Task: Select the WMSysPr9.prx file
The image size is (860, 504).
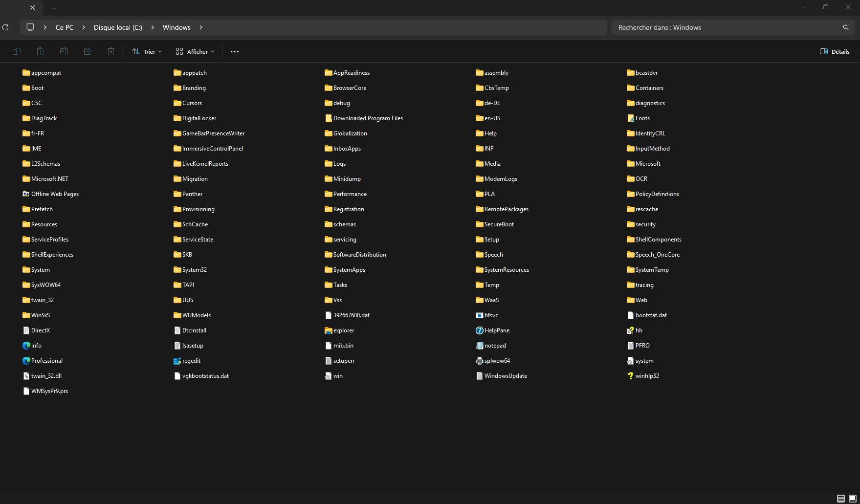Action: 45,391
